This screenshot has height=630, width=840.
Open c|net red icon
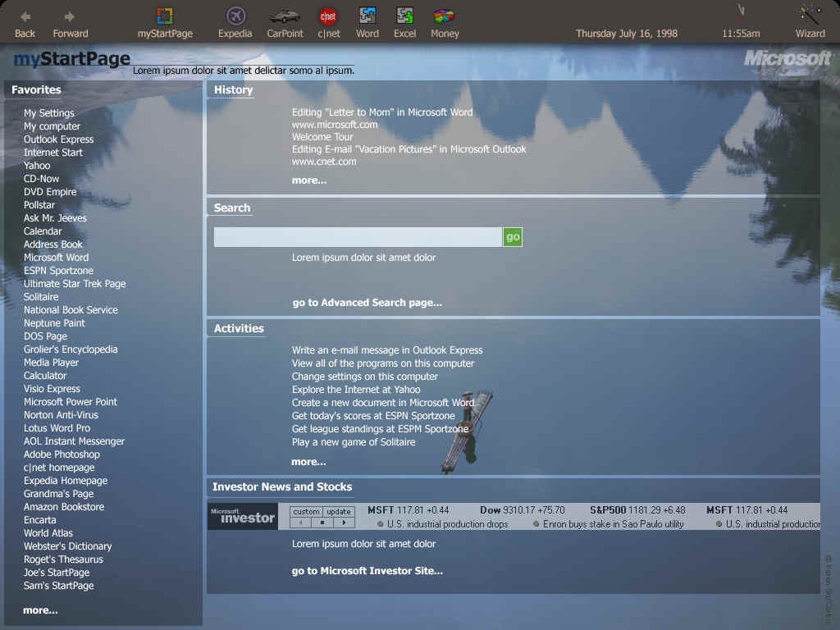(x=328, y=16)
